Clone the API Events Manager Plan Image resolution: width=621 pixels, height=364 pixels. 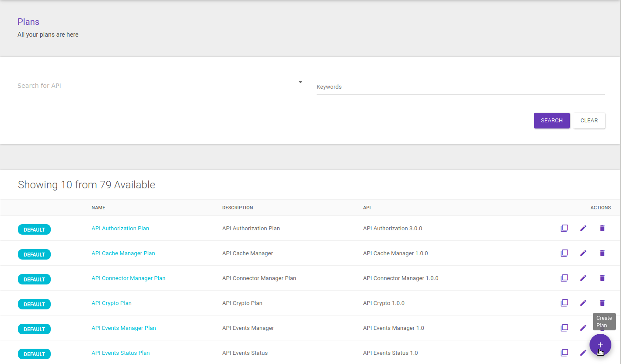pyautogui.click(x=564, y=328)
